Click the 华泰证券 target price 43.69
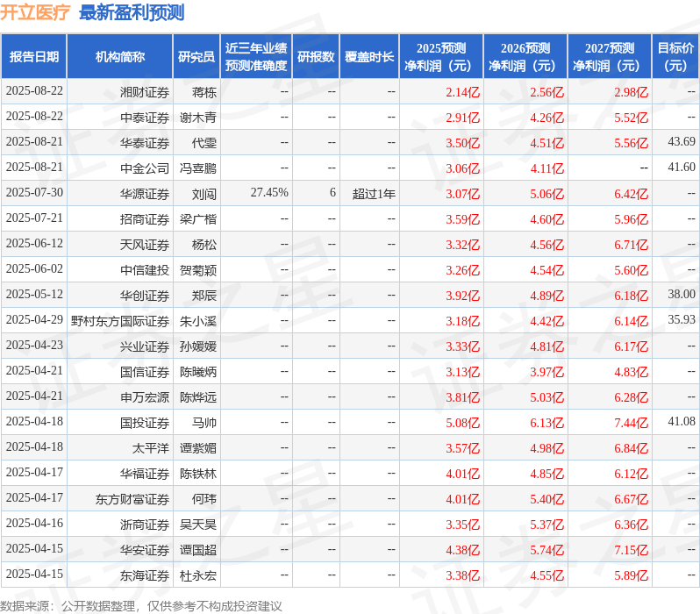Viewport: 700px width, 614px height. click(x=682, y=142)
